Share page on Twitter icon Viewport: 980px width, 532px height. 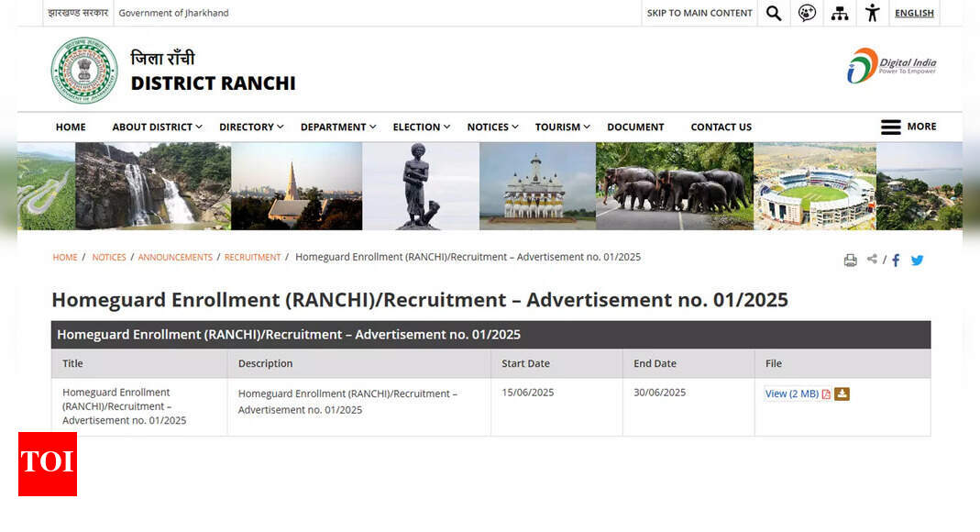pos(917,260)
